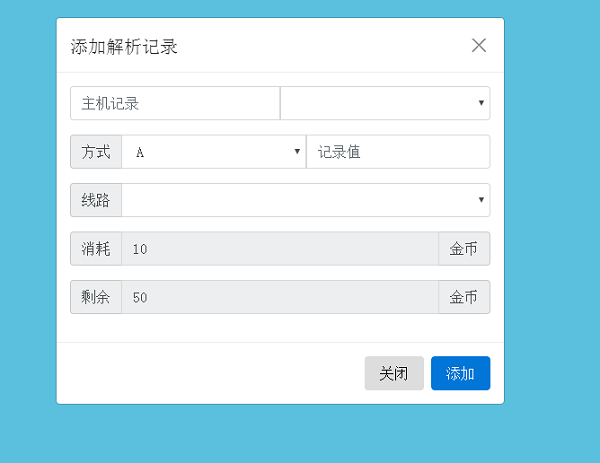Click the caret arrow on the A selector
The height and width of the screenshot is (463, 600).
coord(297,152)
